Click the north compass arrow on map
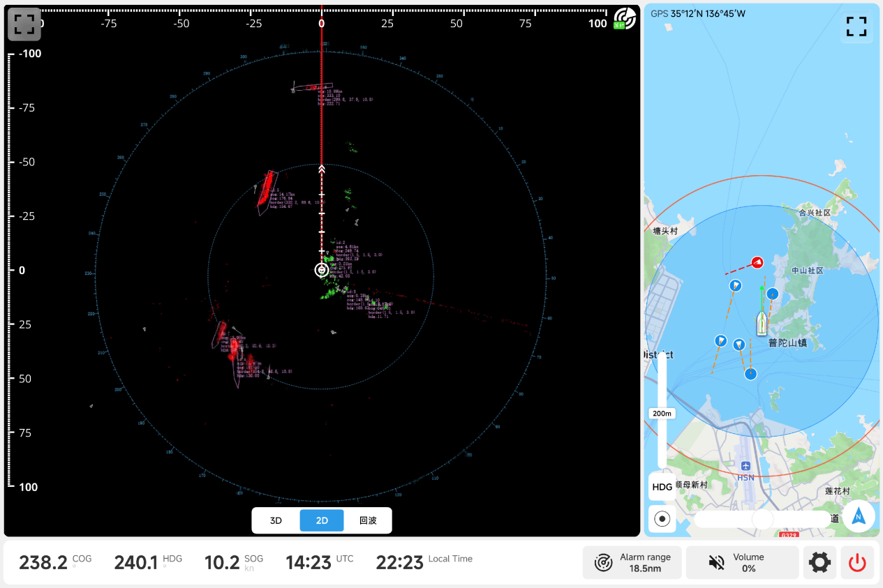 859,517
